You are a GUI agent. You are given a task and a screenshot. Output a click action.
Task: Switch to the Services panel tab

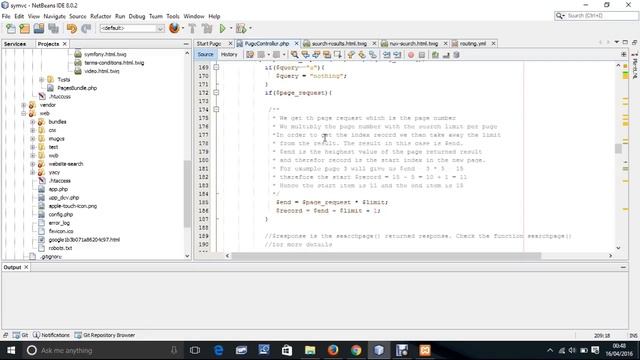(15, 44)
